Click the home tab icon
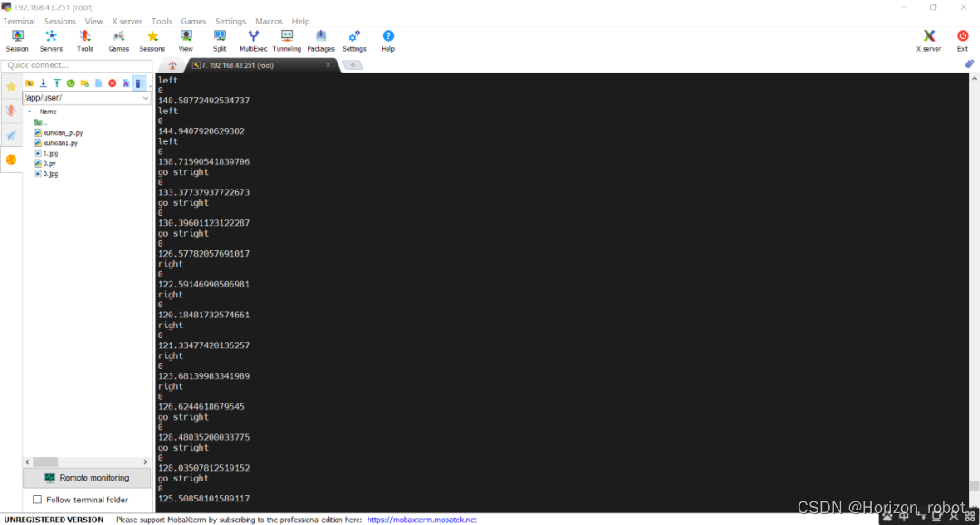This screenshot has width=980, height=525. pyautogui.click(x=172, y=65)
